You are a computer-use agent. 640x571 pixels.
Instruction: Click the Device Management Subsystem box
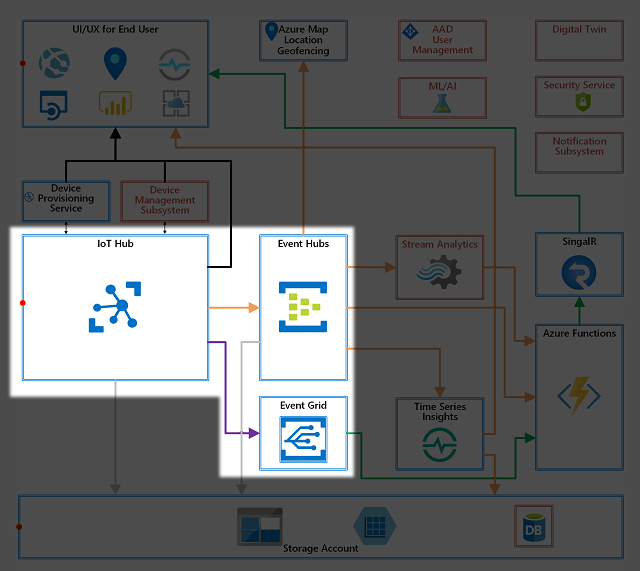[164, 201]
